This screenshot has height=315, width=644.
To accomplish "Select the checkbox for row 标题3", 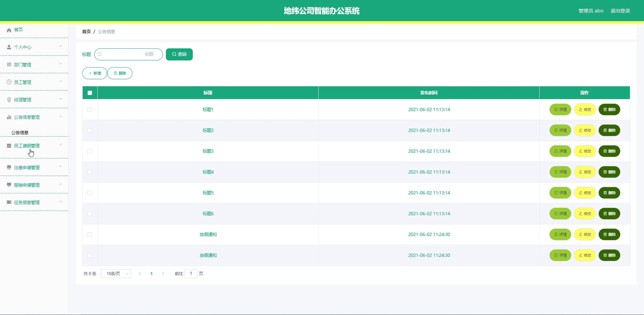I will coord(89,151).
